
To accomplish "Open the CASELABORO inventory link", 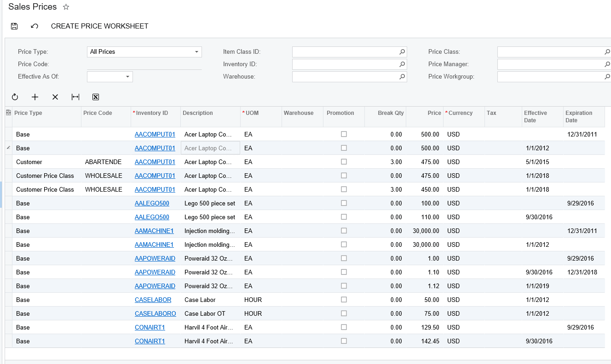I will click(x=156, y=313).
